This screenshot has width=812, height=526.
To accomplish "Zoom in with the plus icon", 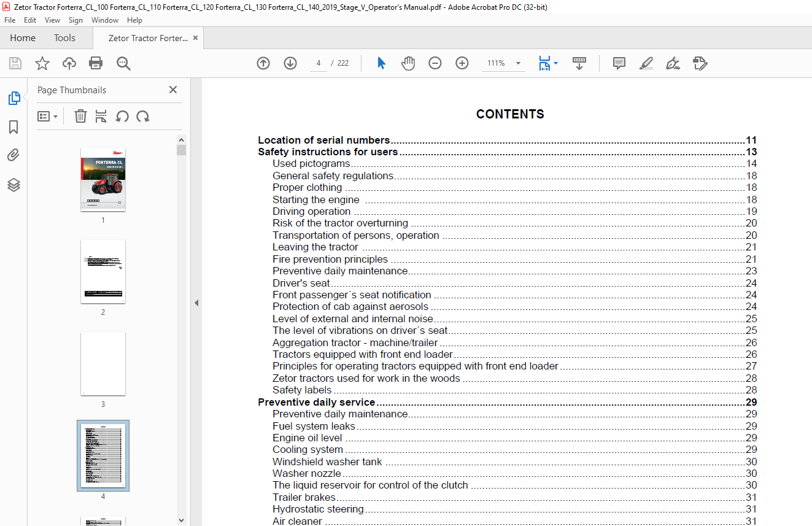I will tap(462, 63).
